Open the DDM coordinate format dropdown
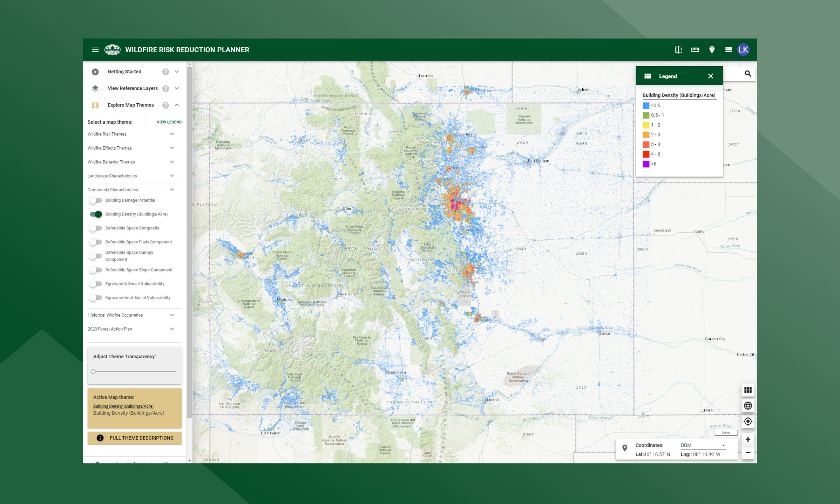Screen dimensions: 840x504 point(703,445)
